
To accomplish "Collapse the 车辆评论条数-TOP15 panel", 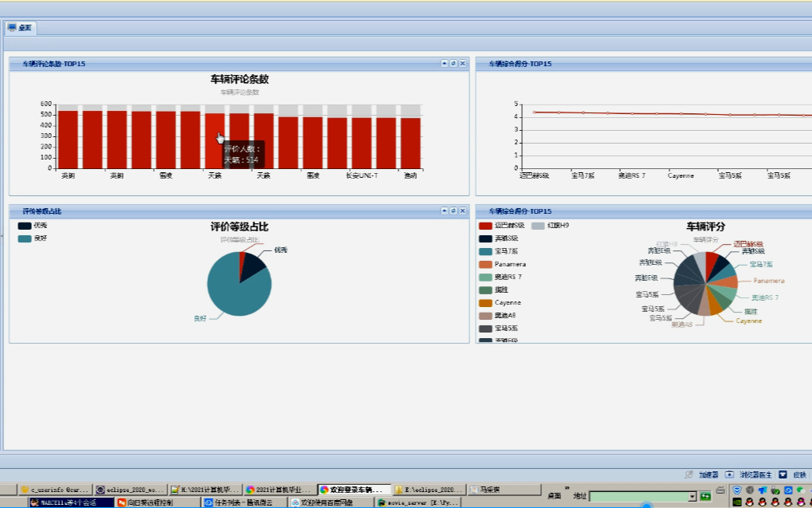I will pos(444,64).
